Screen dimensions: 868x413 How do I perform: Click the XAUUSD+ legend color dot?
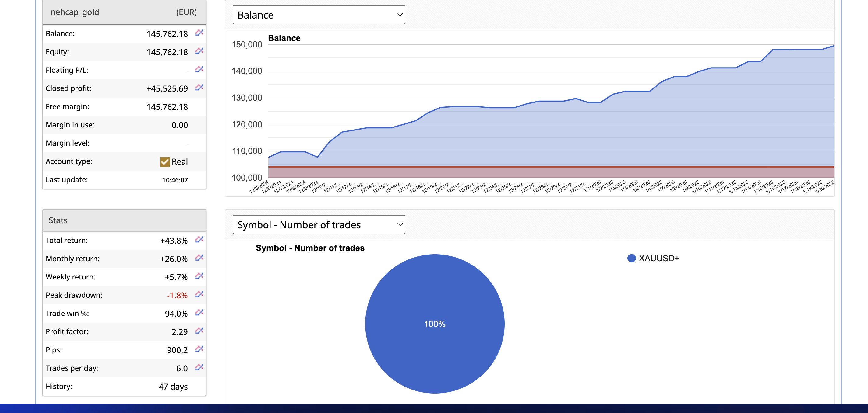coord(631,258)
